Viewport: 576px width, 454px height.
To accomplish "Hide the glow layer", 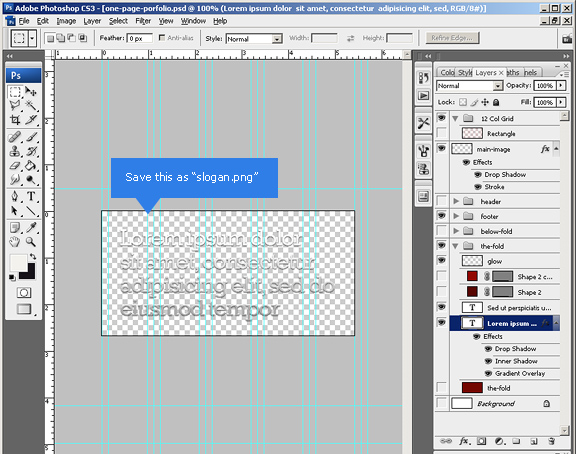I will (x=442, y=260).
